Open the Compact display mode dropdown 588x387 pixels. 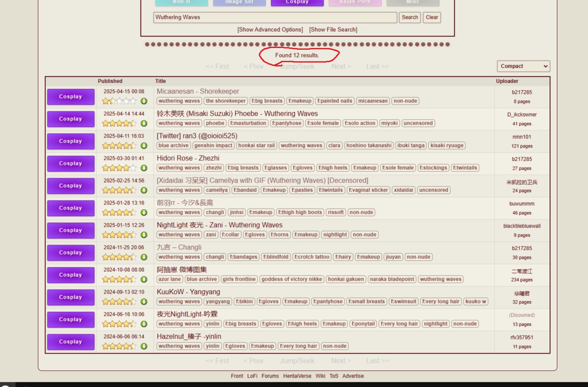[523, 66]
